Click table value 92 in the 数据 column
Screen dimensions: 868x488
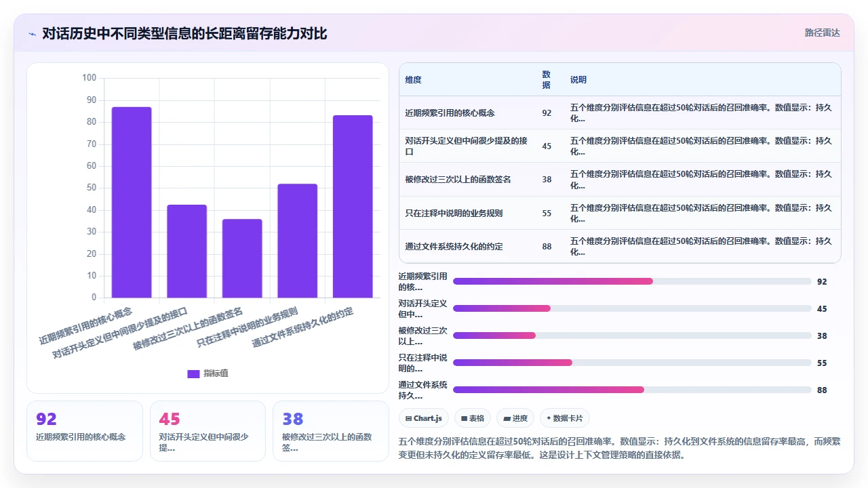pyautogui.click(x=547, y=113)
